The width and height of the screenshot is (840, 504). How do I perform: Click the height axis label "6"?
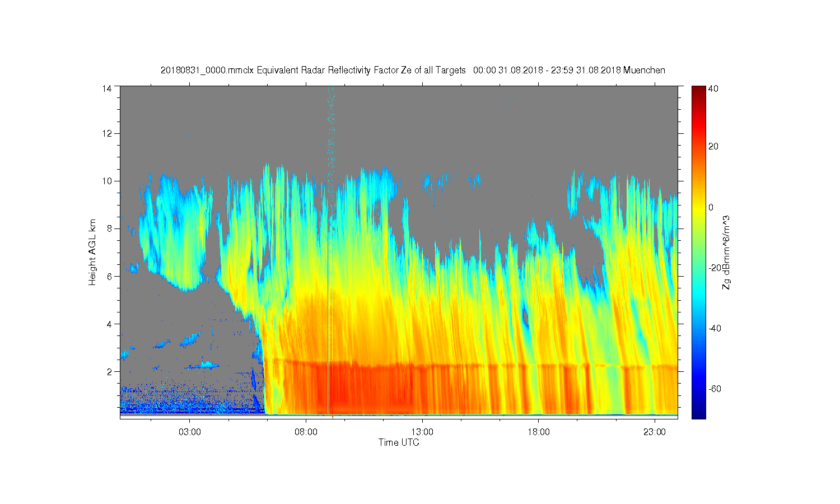[109, 276]
